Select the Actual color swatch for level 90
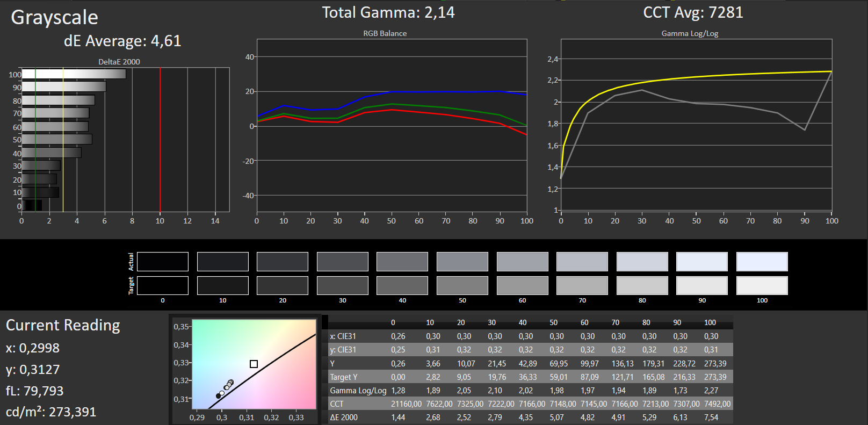This screenshot has width=868, height=425. 702,262
